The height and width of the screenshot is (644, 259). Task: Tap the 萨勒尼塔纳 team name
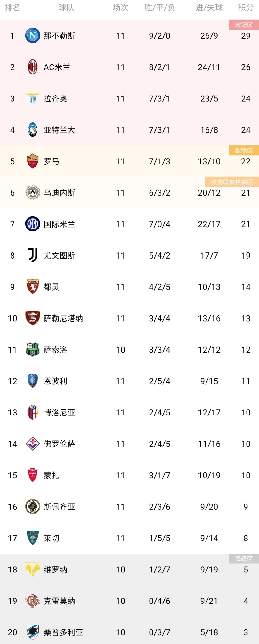click(x=63, y=318)
